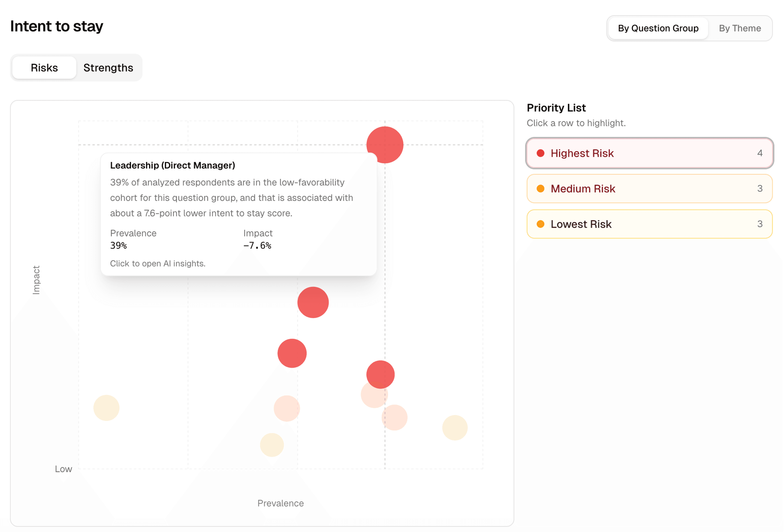Toggle view to By Theme

(x=739, y=28)
